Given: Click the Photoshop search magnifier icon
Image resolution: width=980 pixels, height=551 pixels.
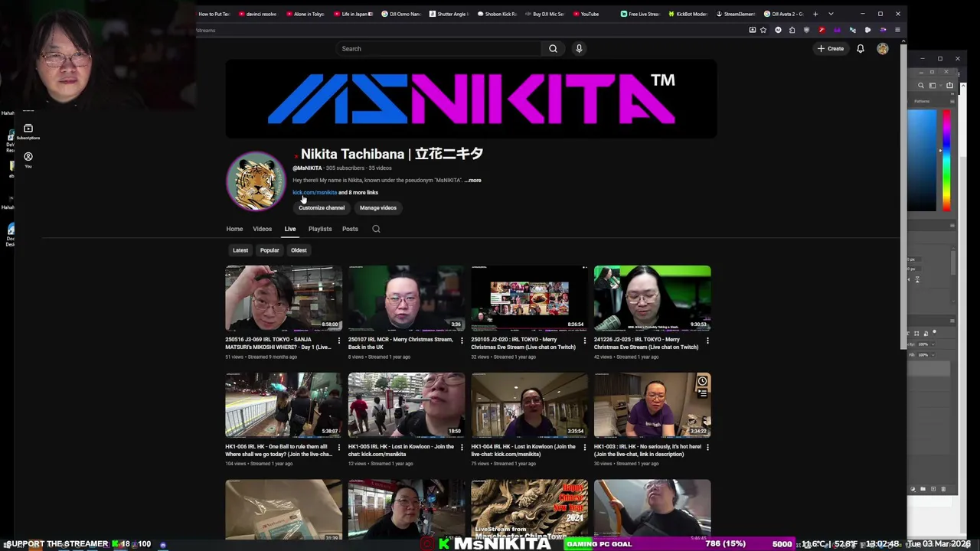Looking at the screenshot, I should pyautogui.click(x=921, y=85).
